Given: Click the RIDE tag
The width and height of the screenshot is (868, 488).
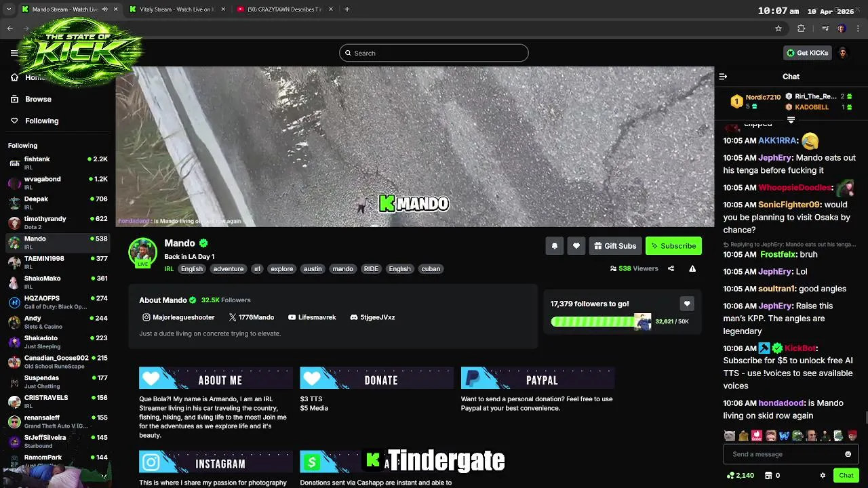Looking at the screenshot, I should (x=371, y=269).
